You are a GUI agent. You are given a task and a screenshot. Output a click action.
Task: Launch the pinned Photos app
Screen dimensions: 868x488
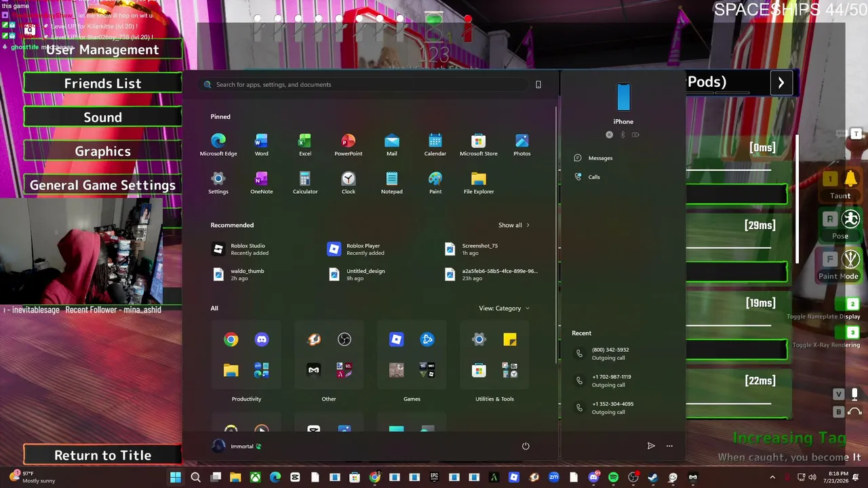tap(522, 145)
